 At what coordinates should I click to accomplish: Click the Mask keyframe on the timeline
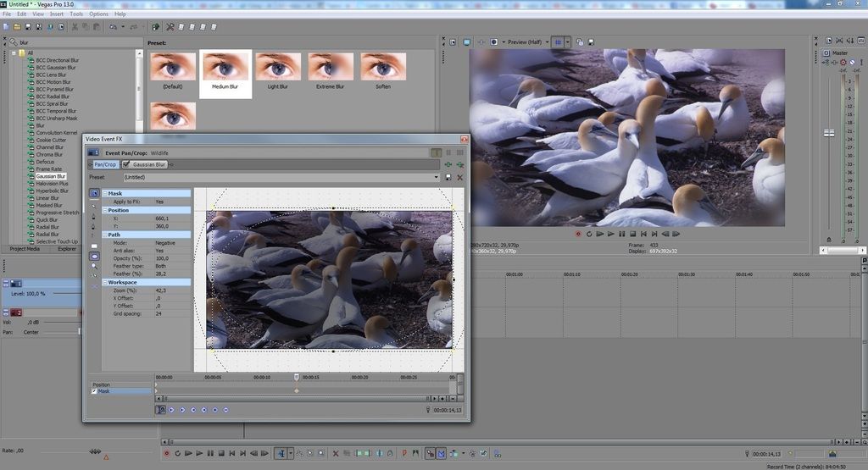click(x=297, y=390)
